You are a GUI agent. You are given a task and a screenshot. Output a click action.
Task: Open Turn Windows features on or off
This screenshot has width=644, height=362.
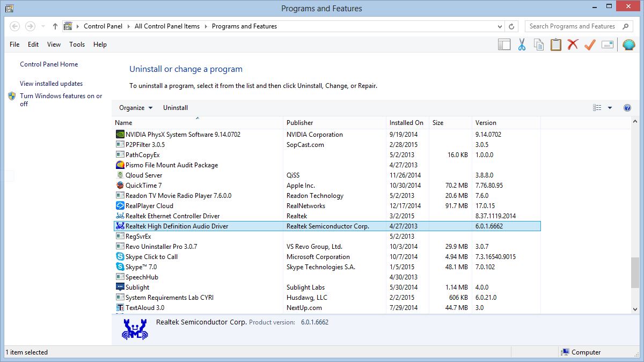[x=61, y=100]
